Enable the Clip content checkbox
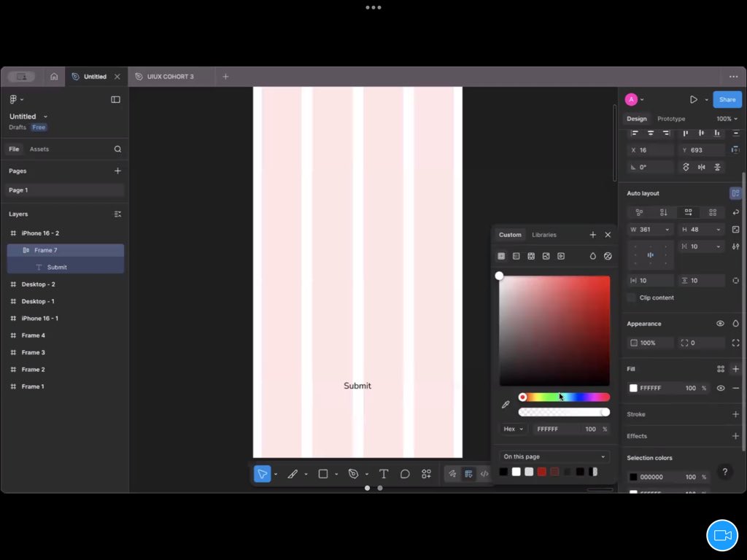747x560 pixels. pyautogui.click(x=631, y=297)
